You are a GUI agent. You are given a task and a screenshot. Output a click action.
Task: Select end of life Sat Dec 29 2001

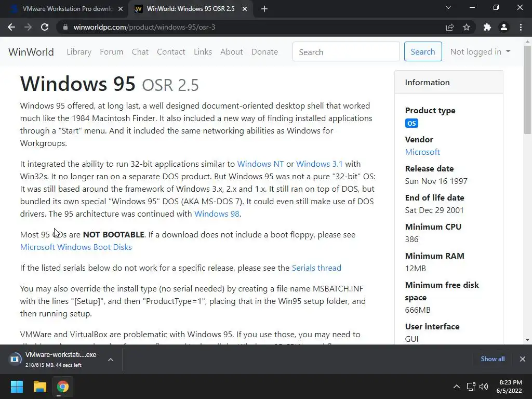coord(434,210)
